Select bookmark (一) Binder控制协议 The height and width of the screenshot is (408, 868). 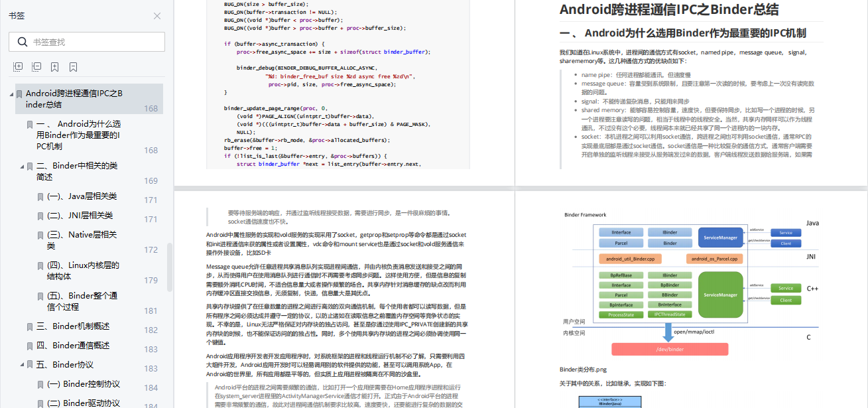[84, 384]
